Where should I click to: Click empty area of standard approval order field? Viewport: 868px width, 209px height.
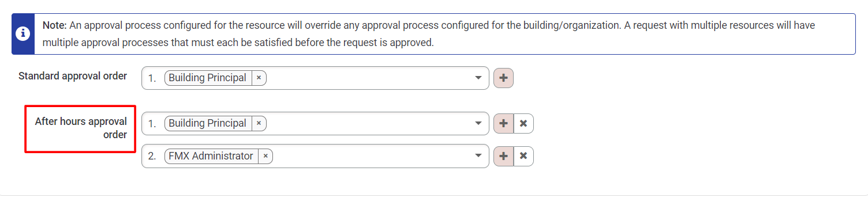click(369, 78)
